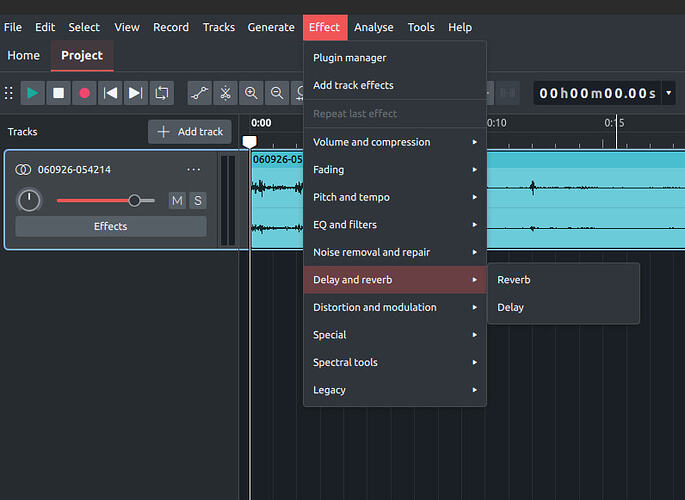Viewport: 685px width, 500px height.
Task: Expand the Pitch and tempo submenu
Action: 395,197
